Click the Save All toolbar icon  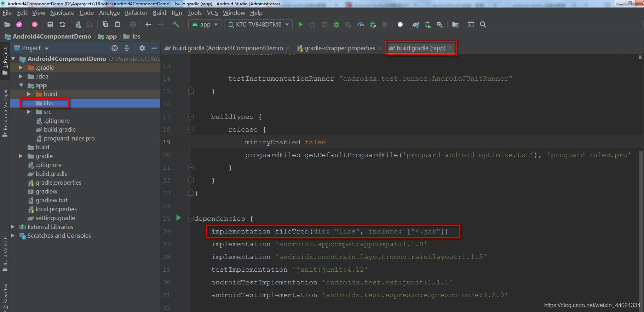[50, 24]
